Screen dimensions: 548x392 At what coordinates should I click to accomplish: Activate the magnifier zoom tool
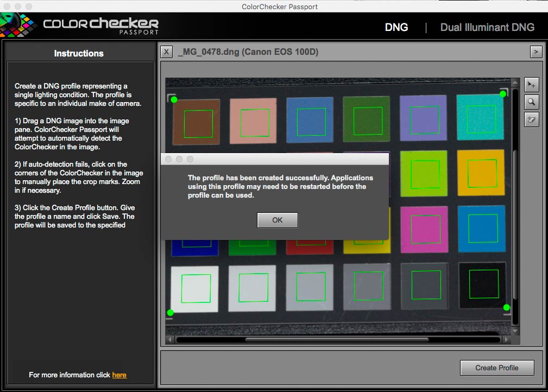[531, 102]
